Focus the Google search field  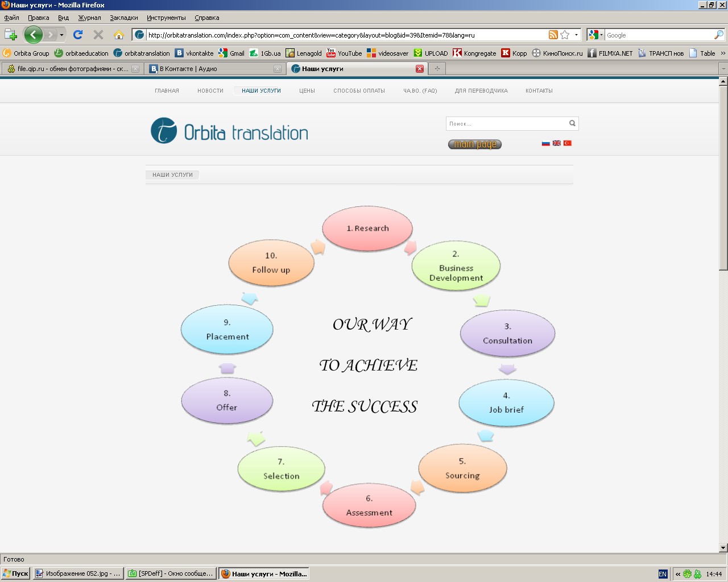(x=659, y=35)
